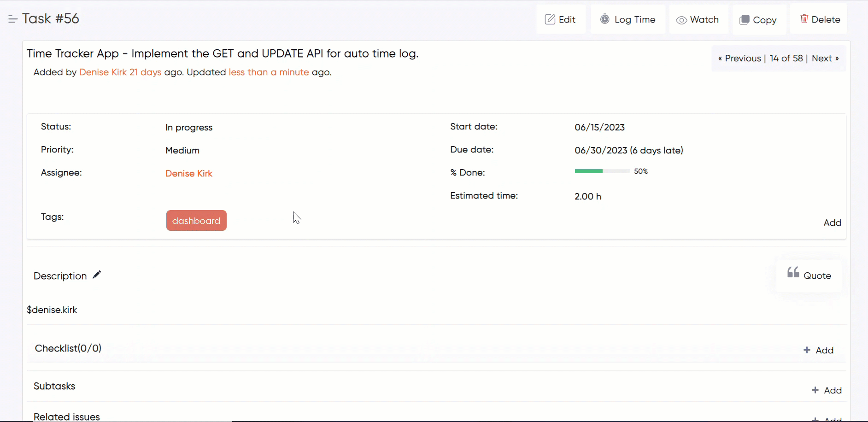Viewport: 868px width, 422px height.
Task: Navigate to the Next task
Action: pyautogui.click(x=825, y=59)
